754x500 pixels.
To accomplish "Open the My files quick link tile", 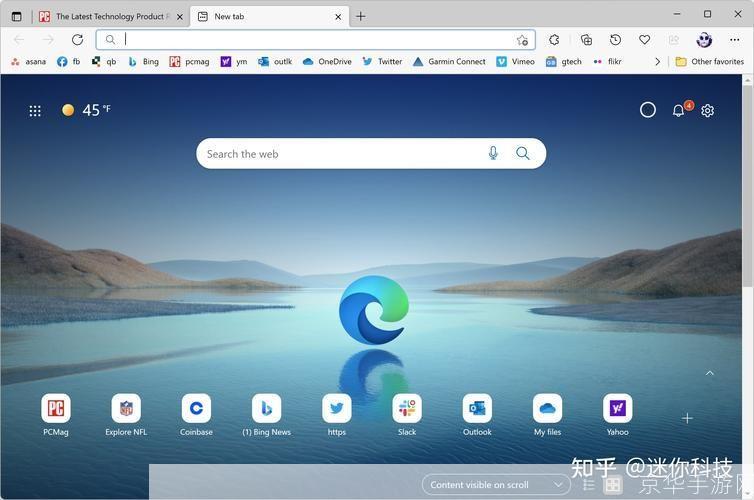I will point(547,414).
